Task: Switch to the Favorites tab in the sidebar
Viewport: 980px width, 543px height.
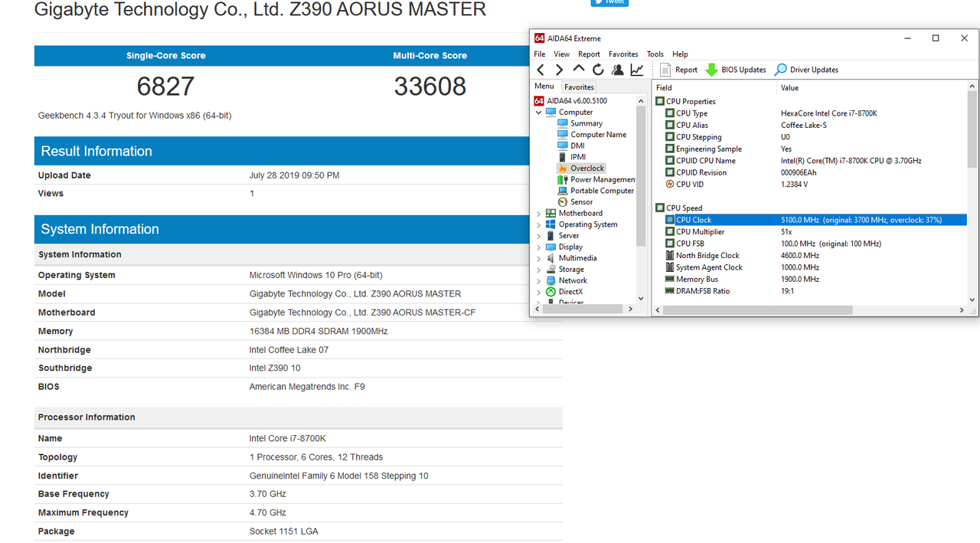Action: (579, 87)
